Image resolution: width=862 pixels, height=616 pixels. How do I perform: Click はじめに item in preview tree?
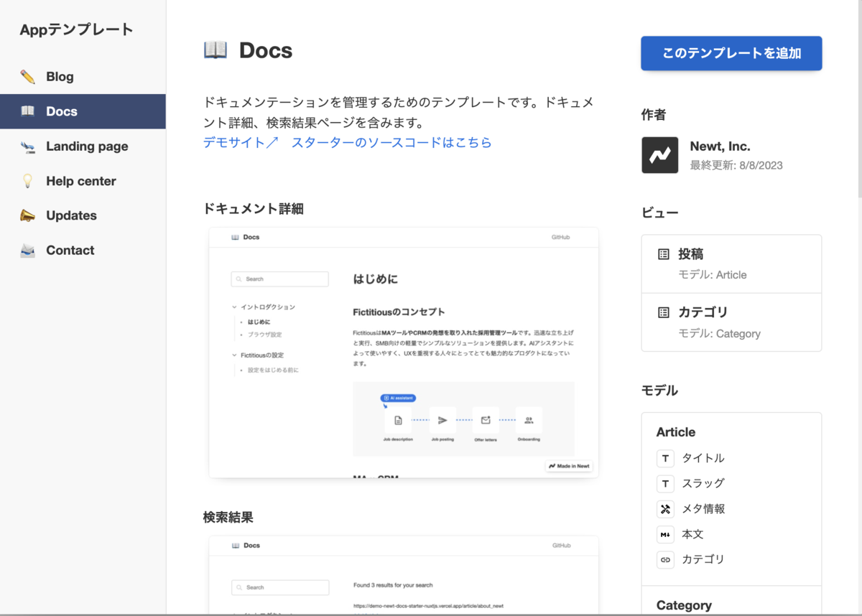click(259, 322)
